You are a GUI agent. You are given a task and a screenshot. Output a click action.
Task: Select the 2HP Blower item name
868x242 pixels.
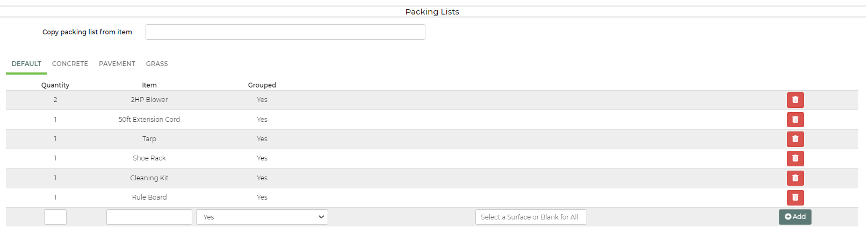click(149, 100)
